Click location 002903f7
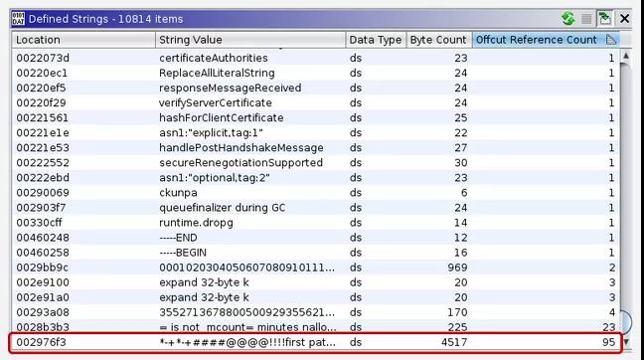This screenshot has height=360, width=644. click(x=41, y=208)
